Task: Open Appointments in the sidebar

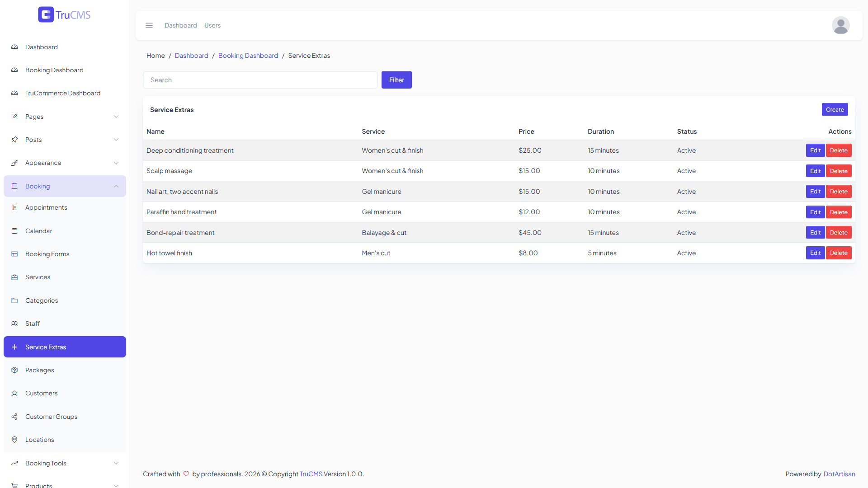Action: pyautogui.click(x=65, y=207)
